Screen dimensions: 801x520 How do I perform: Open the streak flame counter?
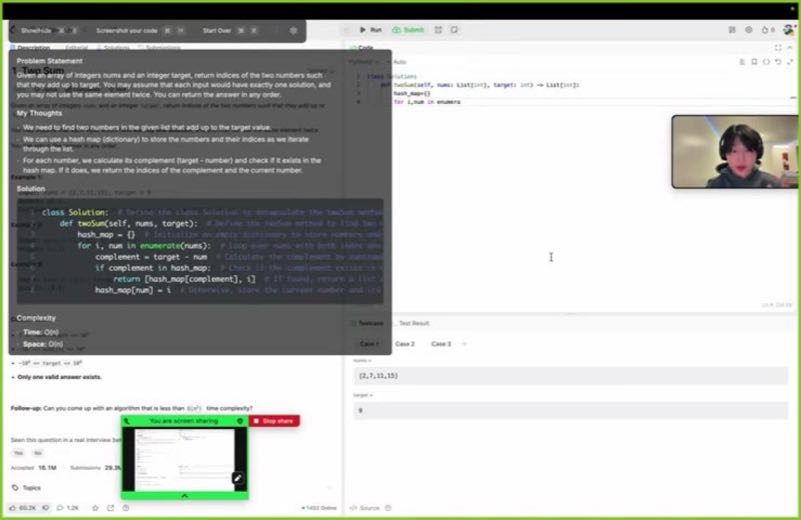pos(768,30)
